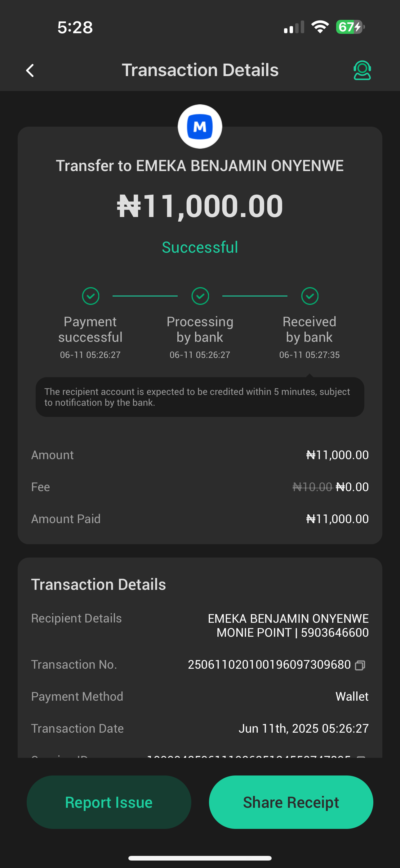Tap the home indicator bar
Image resolution: width=400 pixels, height=868 pixels.
(x=200, y=858)
